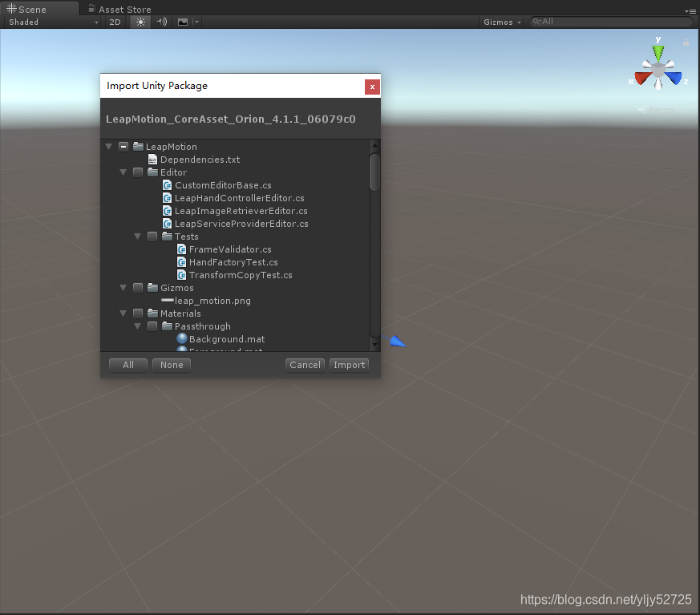This screenshot has height=615, width=700.
Task: Cancel the package import
Action: pyautogui.click(x=305, y=365)
